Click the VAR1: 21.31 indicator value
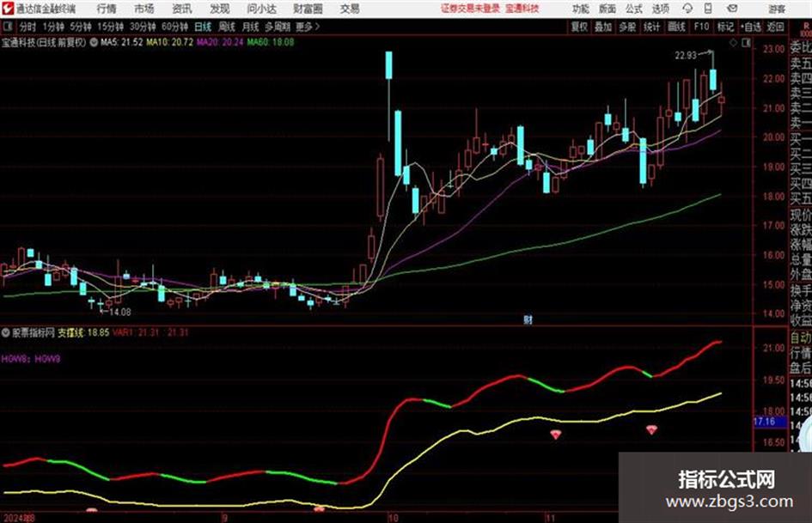 [x=136, y=332]
